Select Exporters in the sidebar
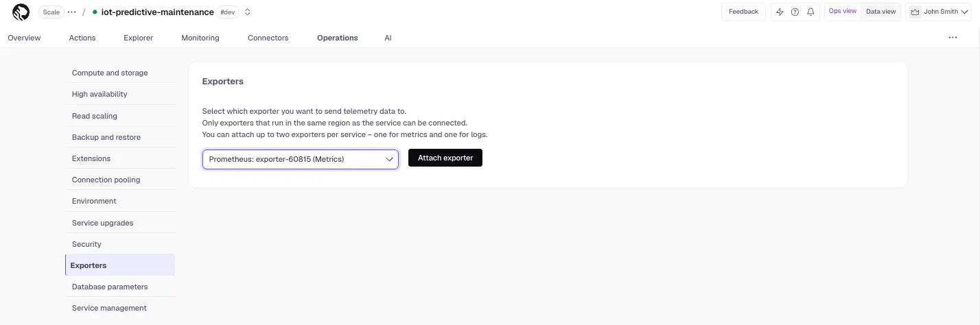The width and height of the screenshot is (980, 325). [x=120, y=265]
